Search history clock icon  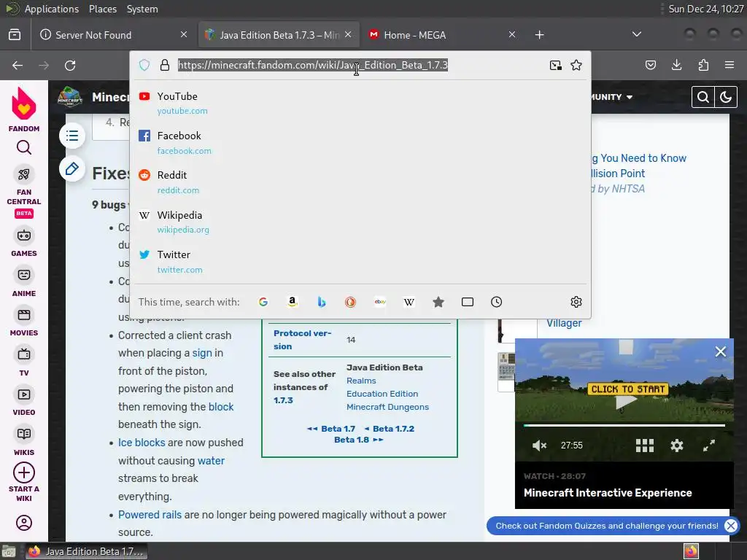(496, 302)
